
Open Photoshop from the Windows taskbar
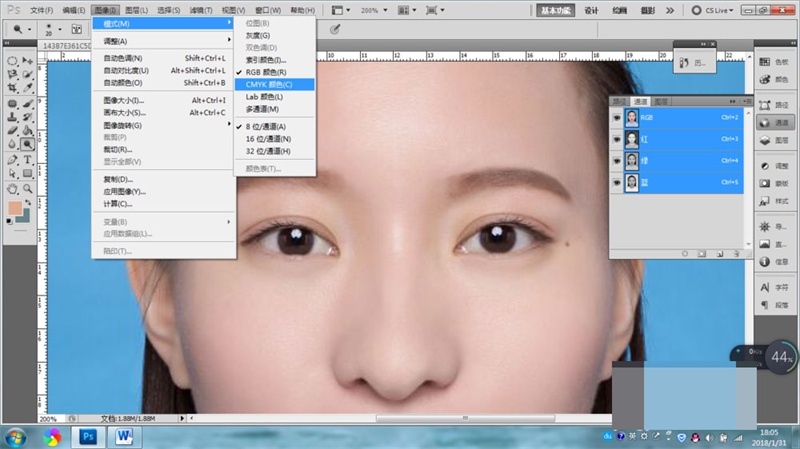tap(88, 436)
